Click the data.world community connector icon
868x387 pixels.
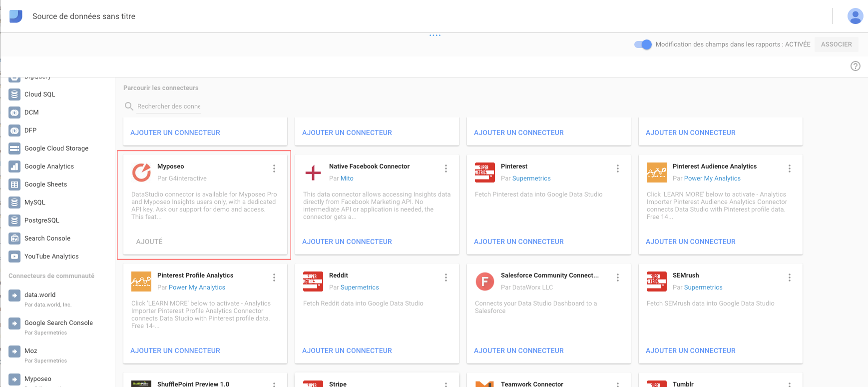click(14, 295)
